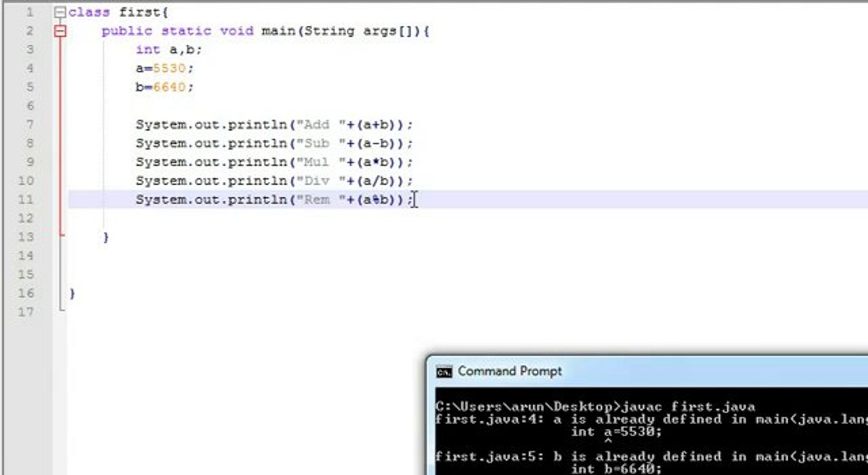This screenshot has height=475, width=868.
Task: Click the println "Mul " statement
Action: click(x=274, y=162)
